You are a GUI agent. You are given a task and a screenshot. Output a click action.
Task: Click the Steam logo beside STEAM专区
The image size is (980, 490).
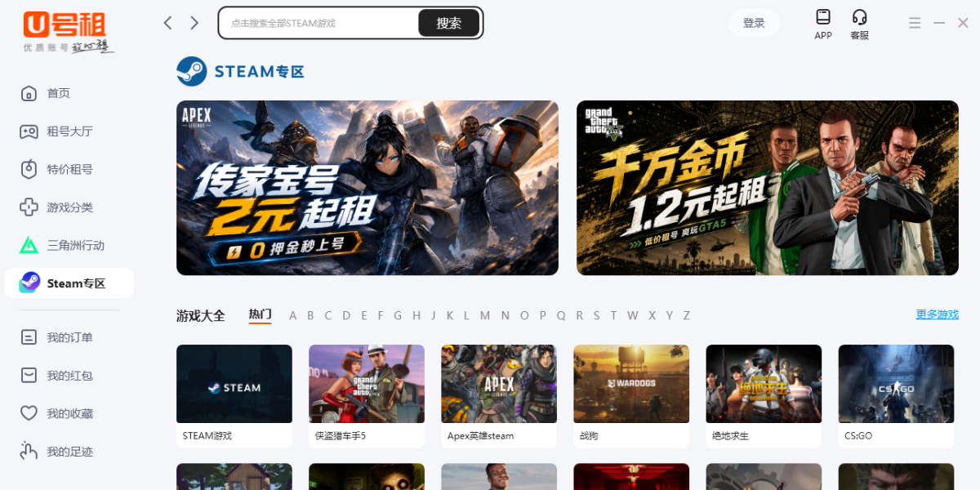click(x=192, y=71)
